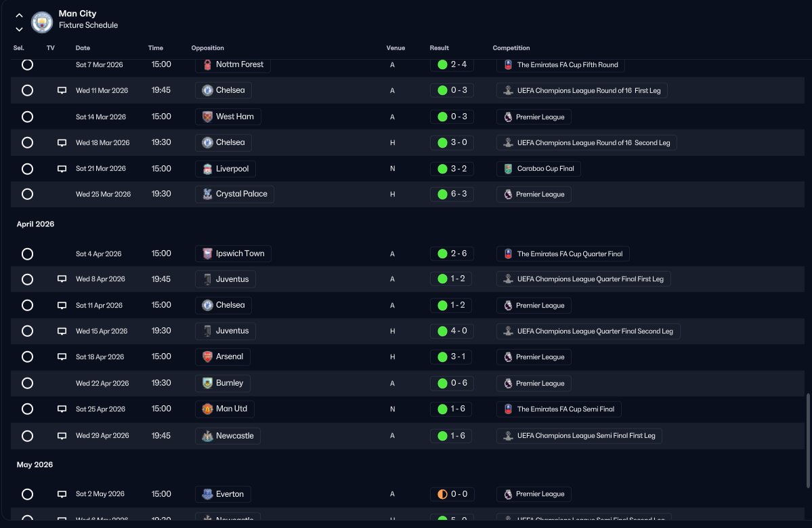
Task: Click the Burnley club badge
Action: (207, 383)
